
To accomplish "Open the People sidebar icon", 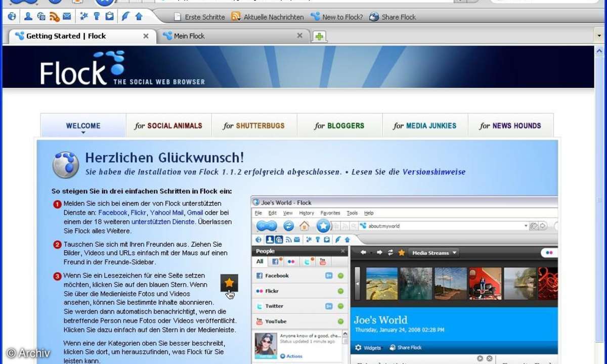I will [x=28, y=17].
